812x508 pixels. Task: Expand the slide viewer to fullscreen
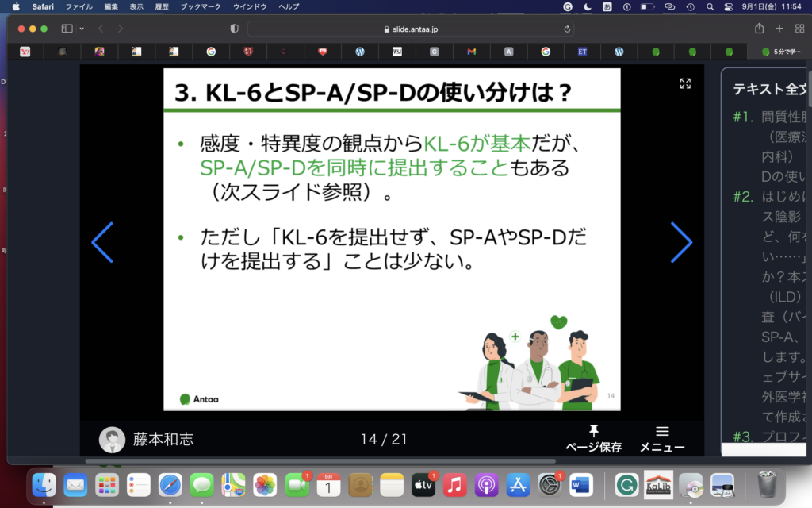[685, 83]
